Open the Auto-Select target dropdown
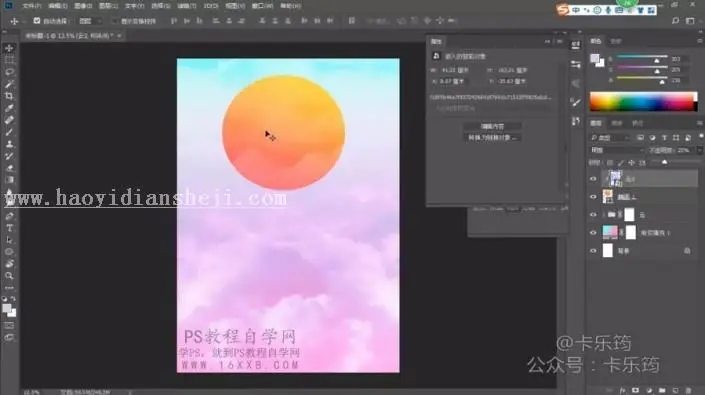Image resolution: width=705 pixels, height=395 pixels. tap(90, 21)
